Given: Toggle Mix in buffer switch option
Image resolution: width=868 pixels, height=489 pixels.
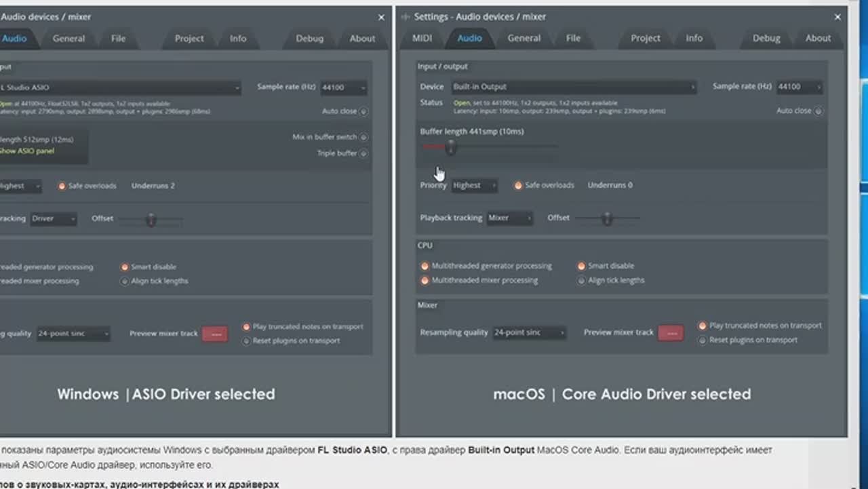Looking at the screenshot, I should click(363, 138).
